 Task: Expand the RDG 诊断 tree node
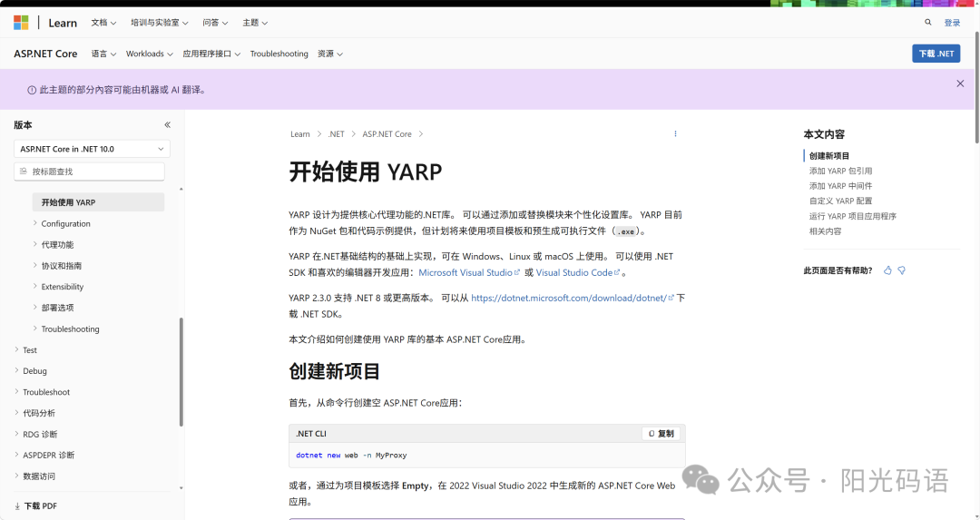coord(16,434)
